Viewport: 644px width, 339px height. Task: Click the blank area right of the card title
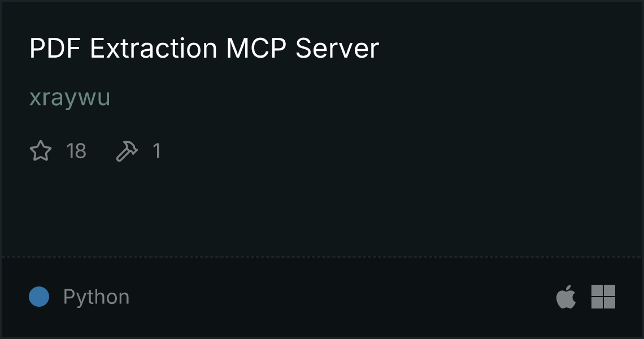click(x=505, y=48)
